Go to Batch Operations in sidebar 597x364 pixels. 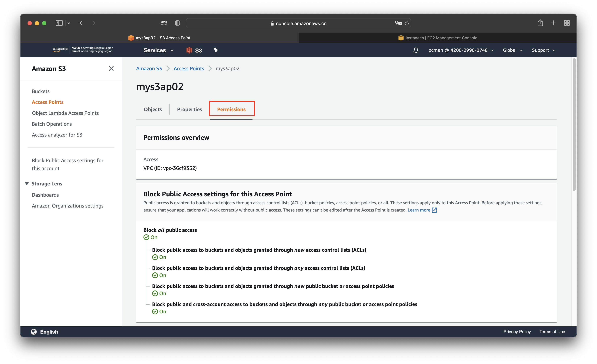[52, 124]
